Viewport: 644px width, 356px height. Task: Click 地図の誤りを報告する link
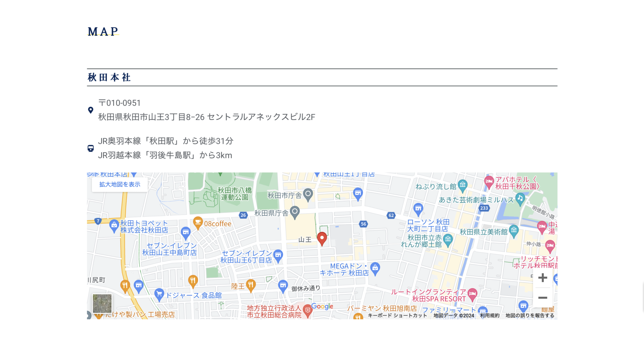tap(530, 315)
